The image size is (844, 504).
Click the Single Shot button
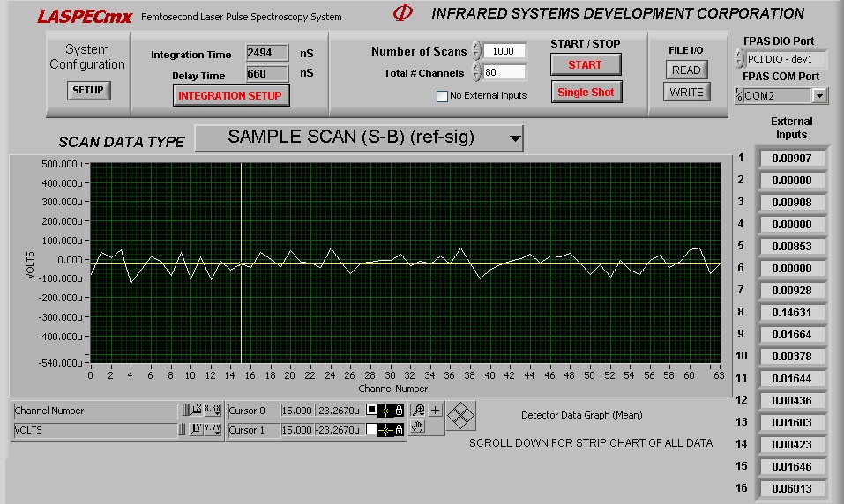click(585, 93)
